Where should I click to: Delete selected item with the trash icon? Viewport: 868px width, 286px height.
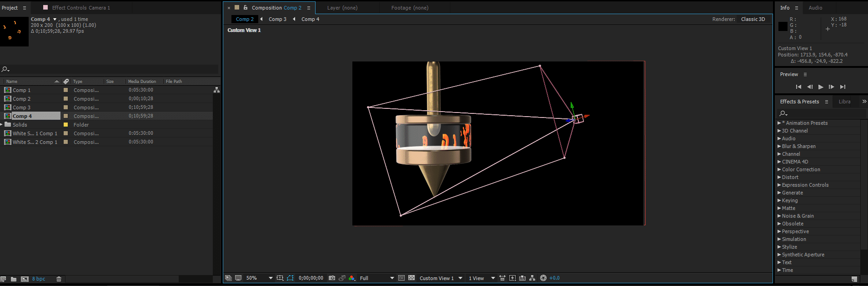pos(59,279)
